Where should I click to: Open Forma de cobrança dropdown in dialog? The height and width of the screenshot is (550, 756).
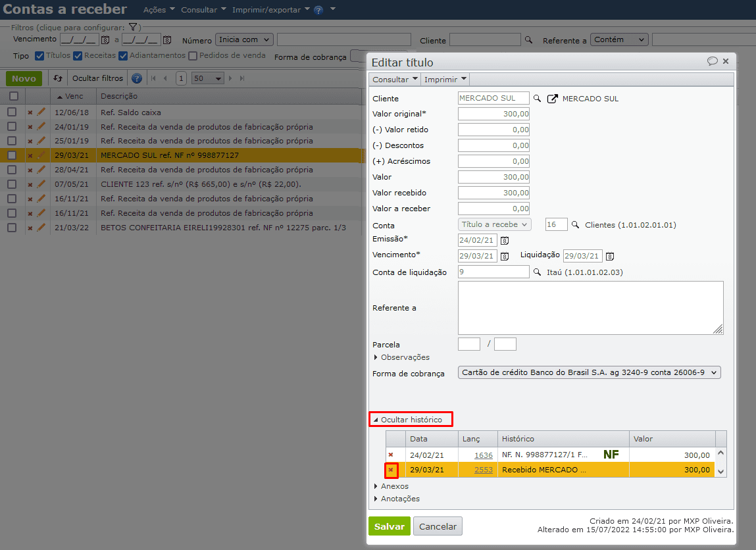[589, 372]
